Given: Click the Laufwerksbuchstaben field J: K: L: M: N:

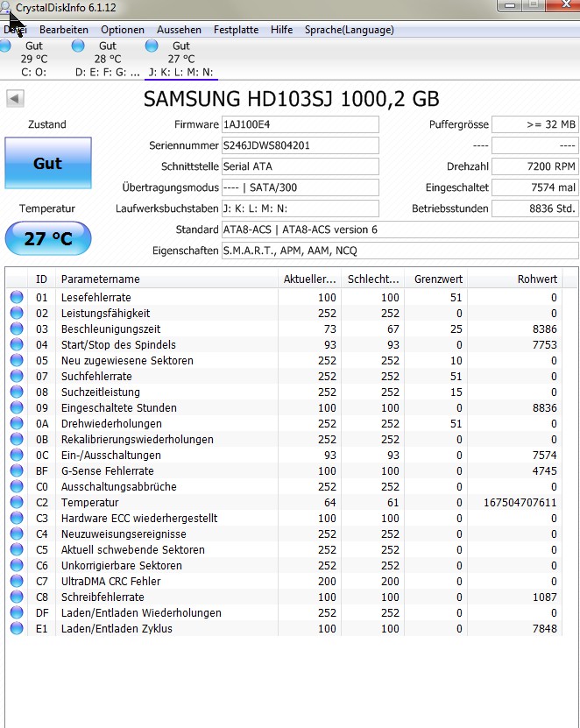Looking at the screenshot, I should pyautogui.click(x=300, y=209).
